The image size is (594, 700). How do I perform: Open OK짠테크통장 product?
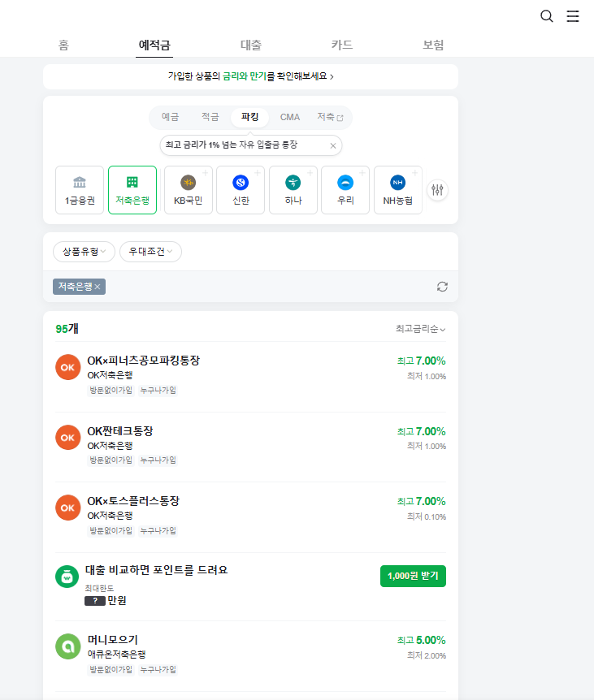(250, 447)
